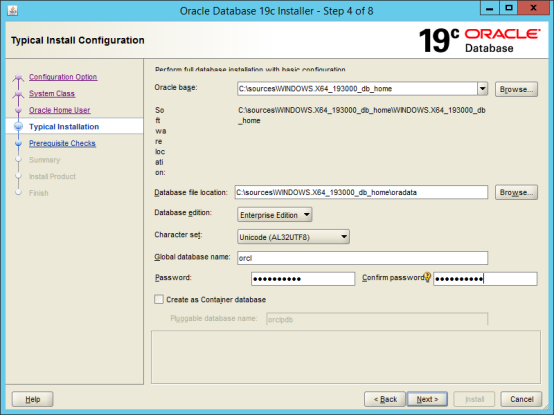The image size is (554, 416).
Task: Click the Password input field
Action: (x=303, y=279)
